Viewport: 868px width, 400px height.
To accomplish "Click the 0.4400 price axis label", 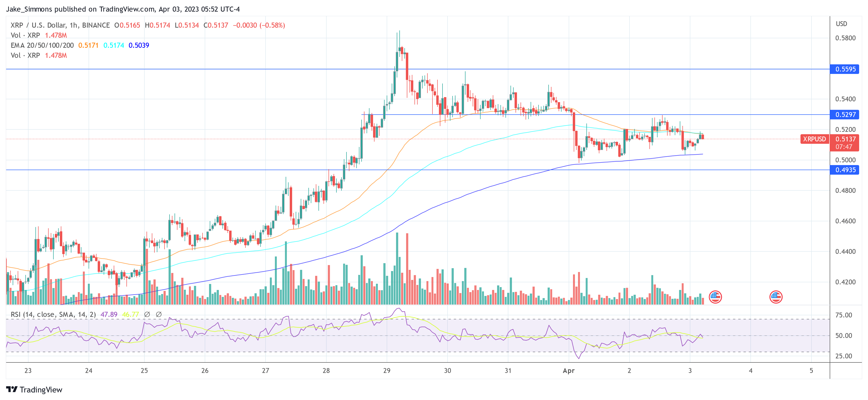I will (x=845, y=251).
